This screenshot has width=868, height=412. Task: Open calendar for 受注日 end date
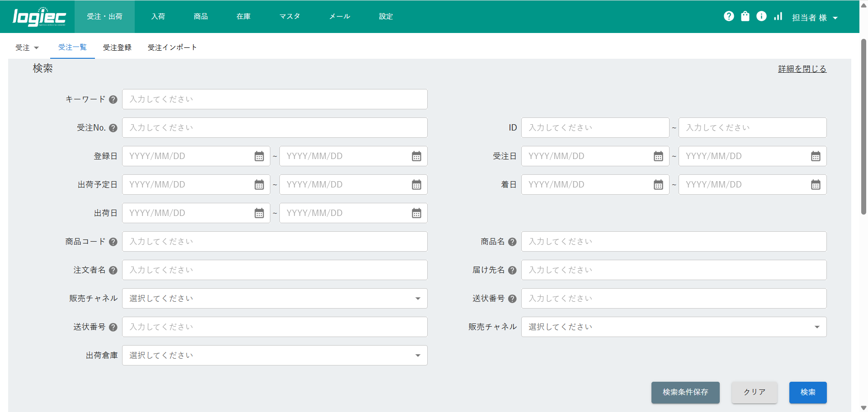tap(816, 156)
